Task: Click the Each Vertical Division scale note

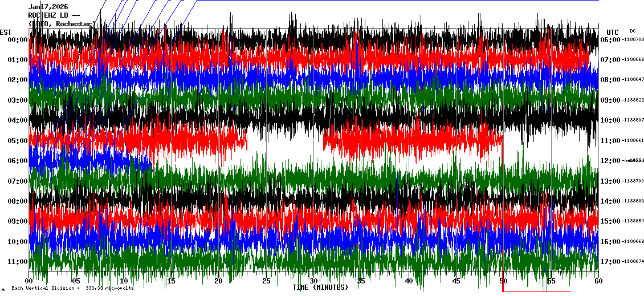Action: (72, 289)
